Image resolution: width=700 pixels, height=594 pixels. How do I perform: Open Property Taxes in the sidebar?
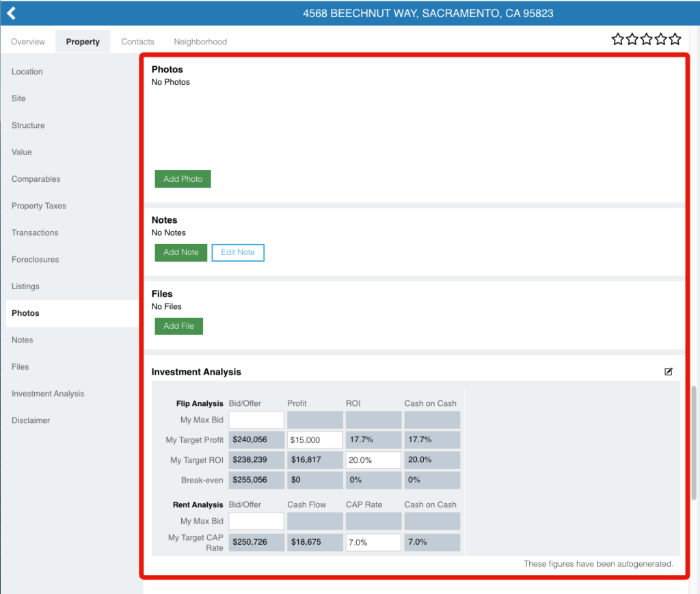click(x=39, y=206)
